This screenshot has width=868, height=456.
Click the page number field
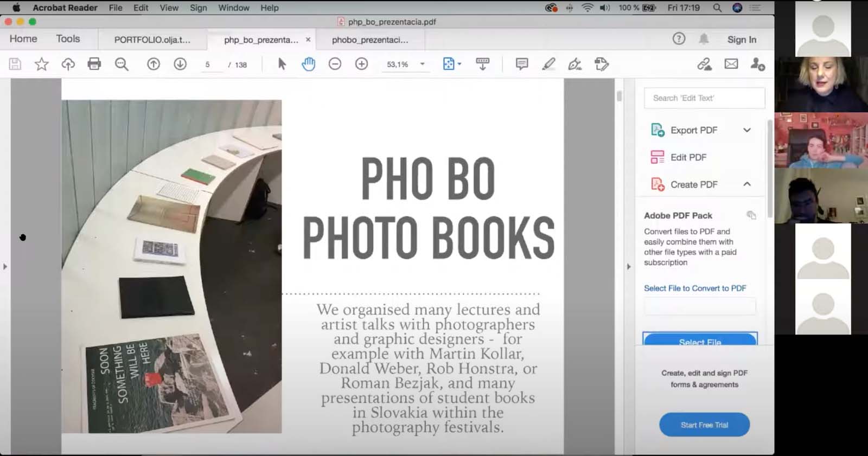208,65
